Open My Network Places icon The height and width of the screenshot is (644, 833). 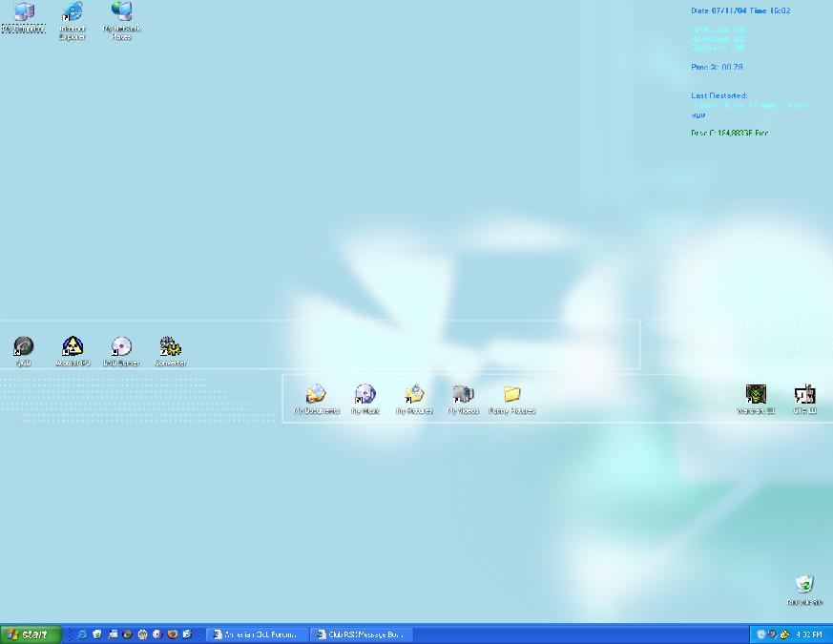click(x=121, y=13)
